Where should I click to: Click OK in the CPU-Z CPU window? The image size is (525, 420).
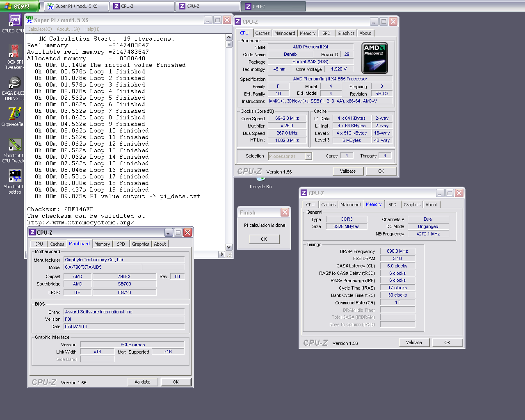(x=381, y=171)
